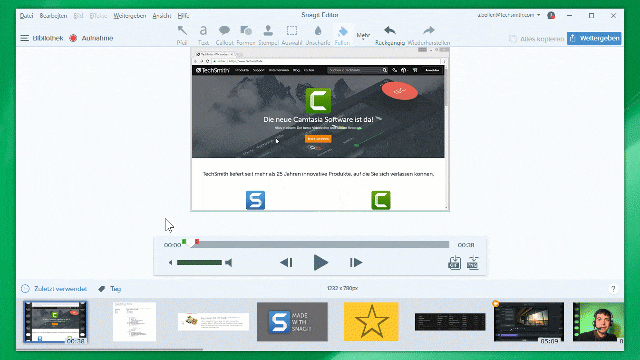Open the Ansicht menu
Image resolution: width=640 pixels, height=360 pixels.
162,16
